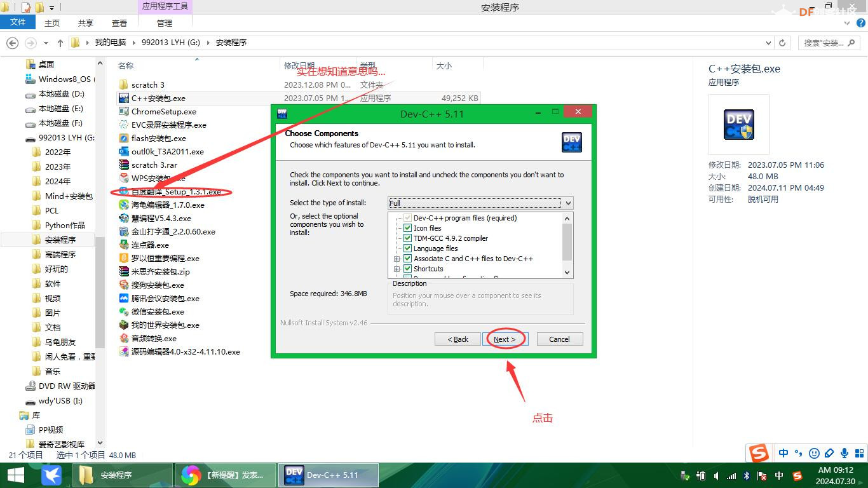Click the flash安装包.exe file icon
This screenshot has width=868, height=488.
[x=124, y=138]
